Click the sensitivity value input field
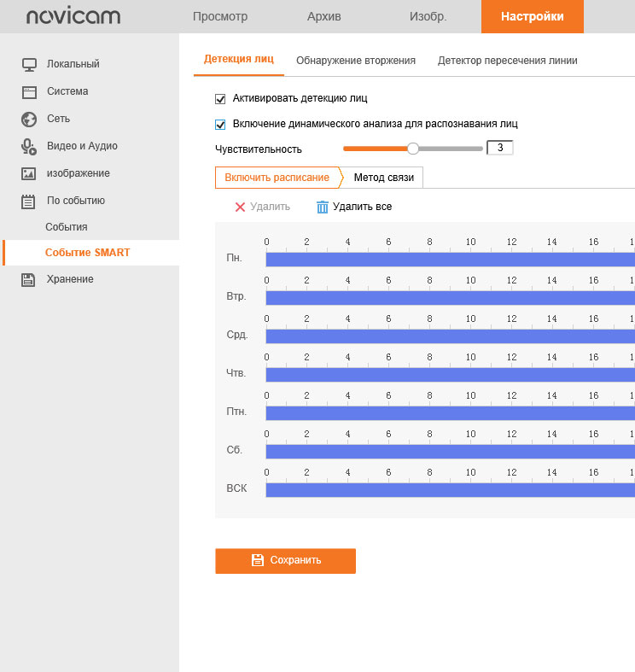The height and width of the screenshot is (672, 635). point(499,149)
